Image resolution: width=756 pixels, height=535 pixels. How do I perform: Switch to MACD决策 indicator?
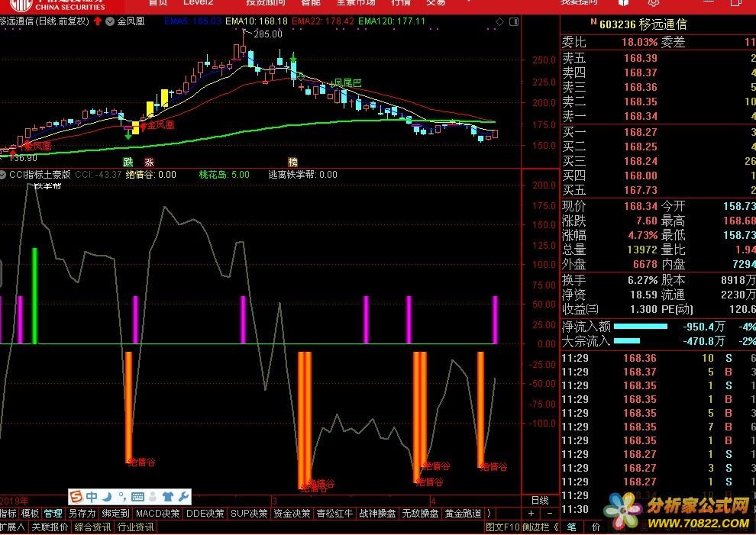tap(158, 514)
